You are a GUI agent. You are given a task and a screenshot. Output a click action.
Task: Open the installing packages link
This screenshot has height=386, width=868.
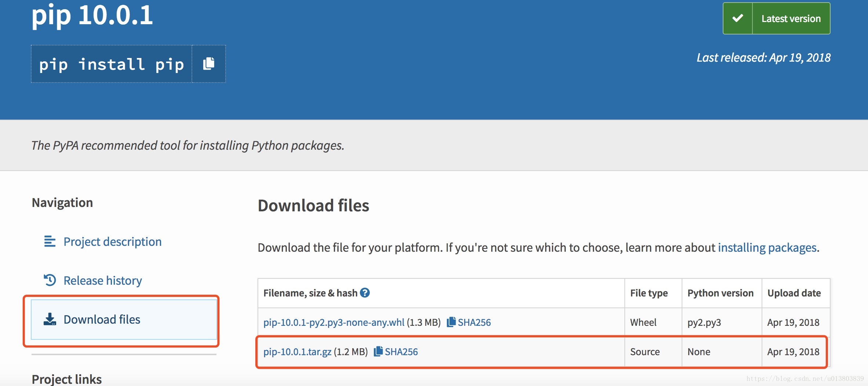pos(767,248)
